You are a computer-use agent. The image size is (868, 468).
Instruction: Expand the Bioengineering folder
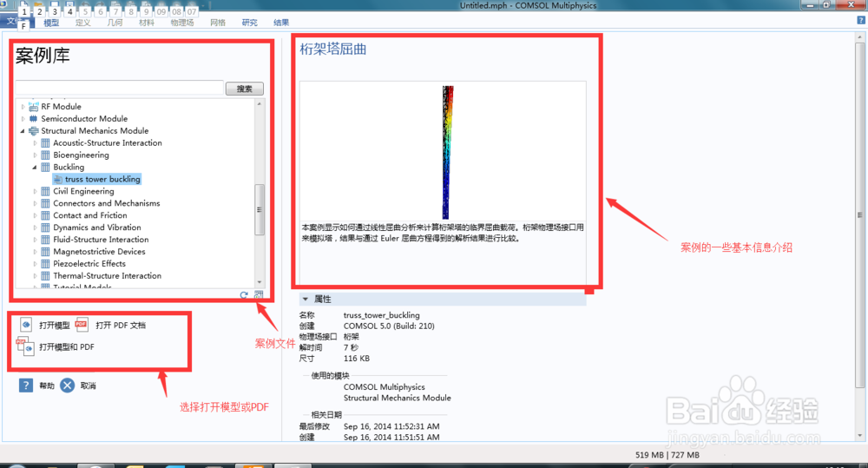click(x=35, y=155)
